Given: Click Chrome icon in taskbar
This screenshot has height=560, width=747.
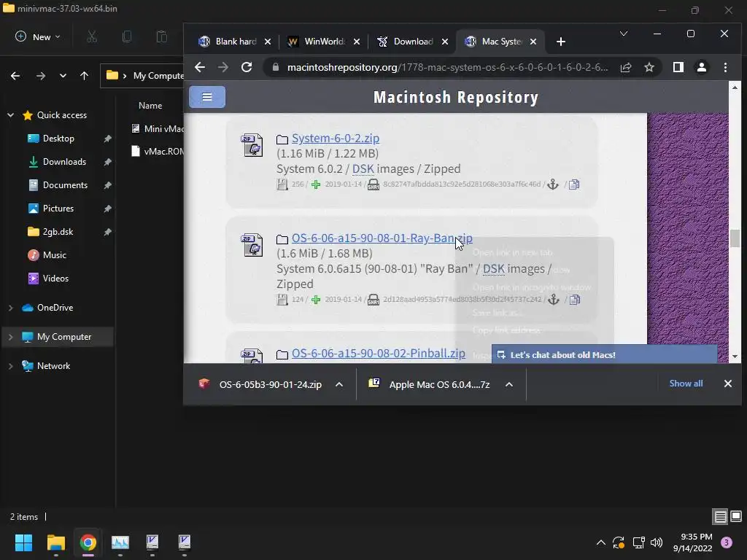Looking at the screenshot, I should pos(88,542).
